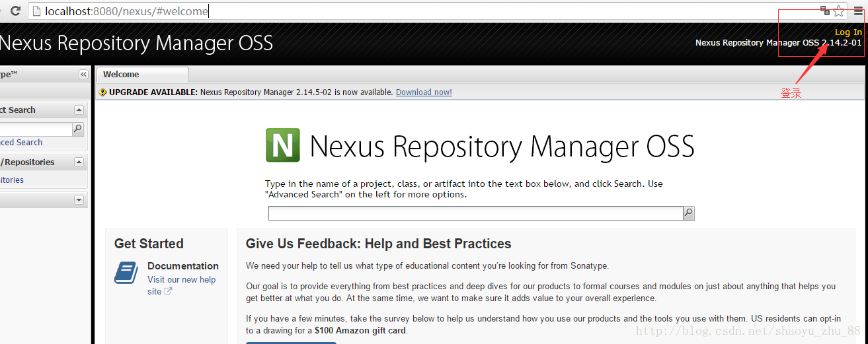This screenshot has height=344, width=868.
Task: Open the Chrome hamburger menu
Action: (858, 11)
